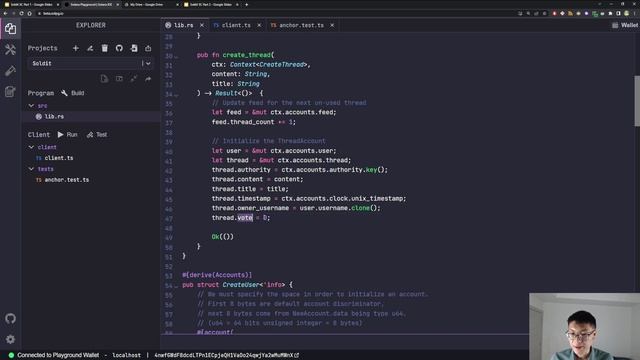Click the editor vertical scrollbar thumb
The image size is (640, 360).
(637, 101)
